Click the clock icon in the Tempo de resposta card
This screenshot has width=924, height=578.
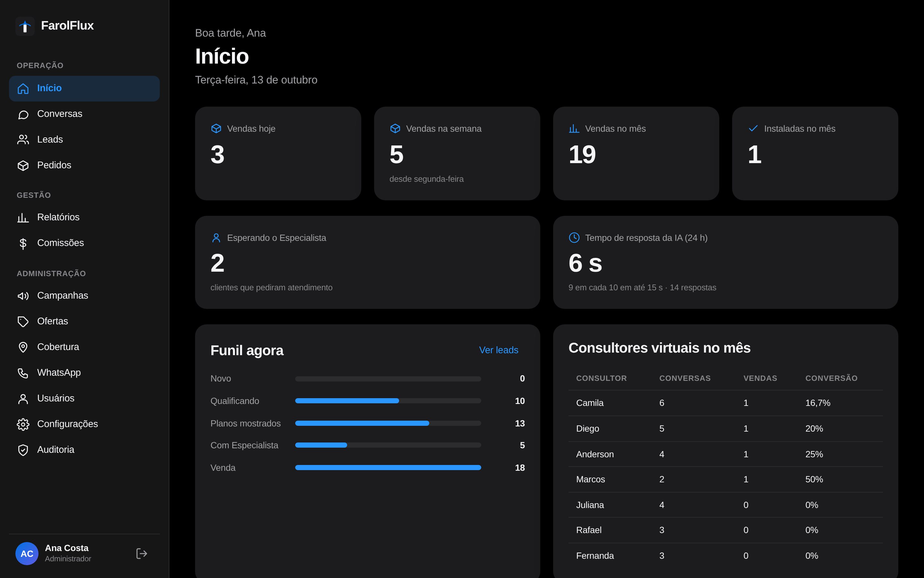(574, 238)
